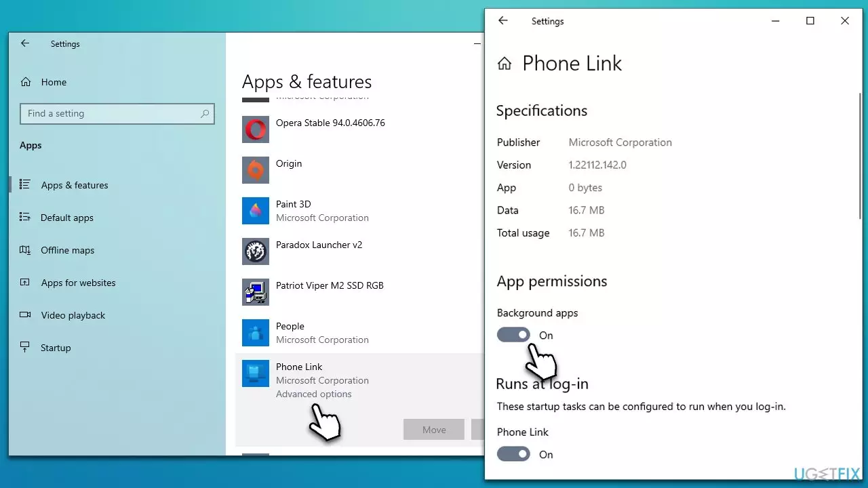Go back in Phone Link Settings window

point(502,21)
